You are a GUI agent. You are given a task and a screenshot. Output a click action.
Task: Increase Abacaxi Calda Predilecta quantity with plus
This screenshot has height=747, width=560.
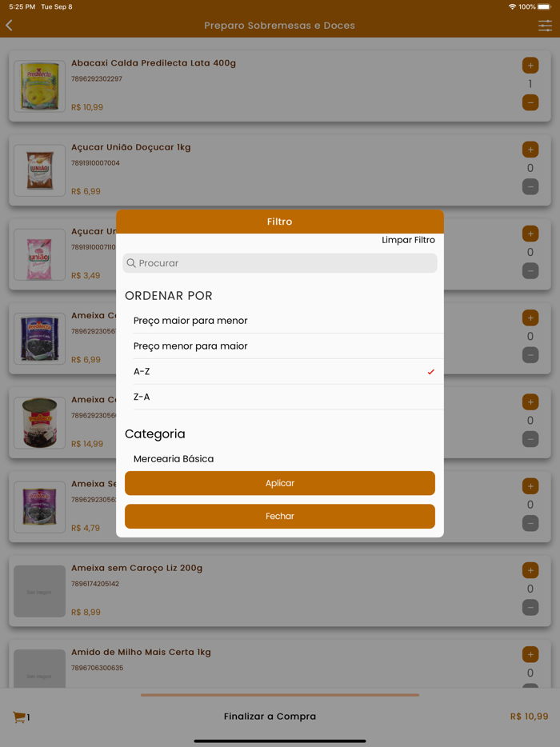coord(530,66)
